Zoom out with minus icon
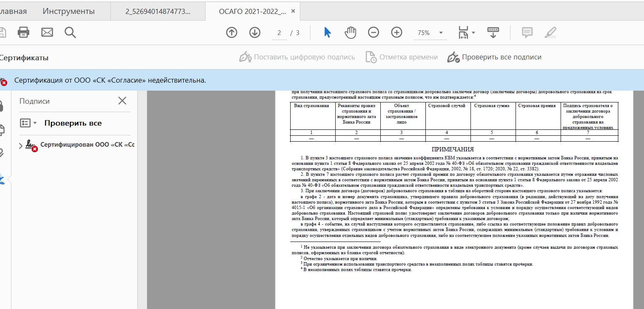The width and height of the screenshot is (644, 309). tap(374, 32)
